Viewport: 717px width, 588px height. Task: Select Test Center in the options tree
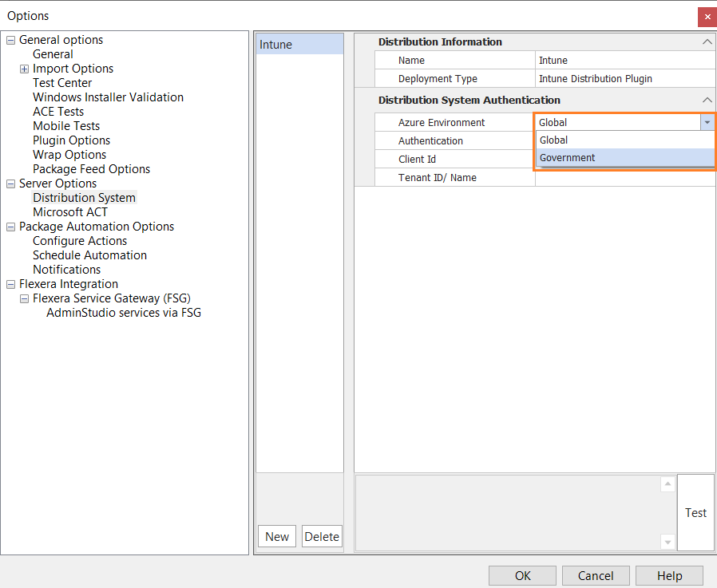tap(62, 83)
